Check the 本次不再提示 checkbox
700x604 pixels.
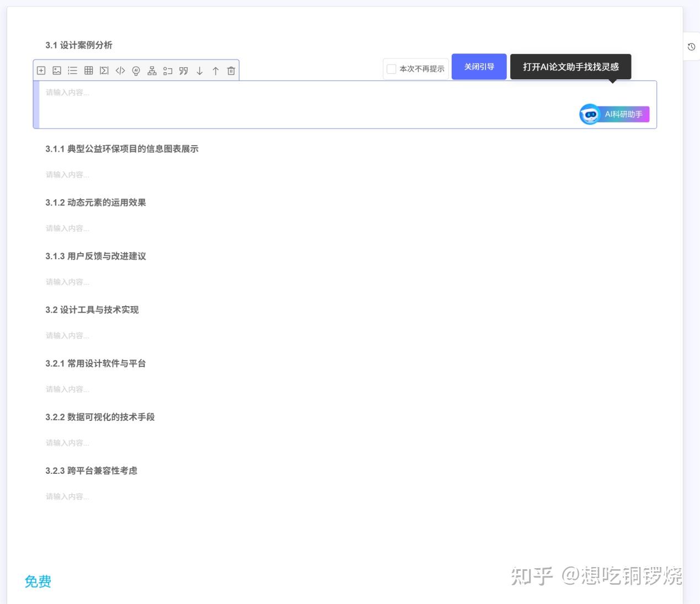(392, 69)
